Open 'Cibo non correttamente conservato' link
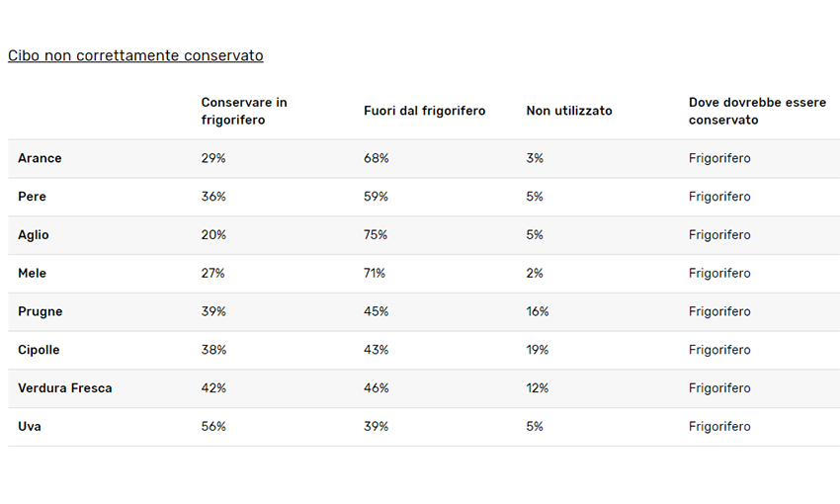Viewport: 840px width, 504px height. coord(135,55)
